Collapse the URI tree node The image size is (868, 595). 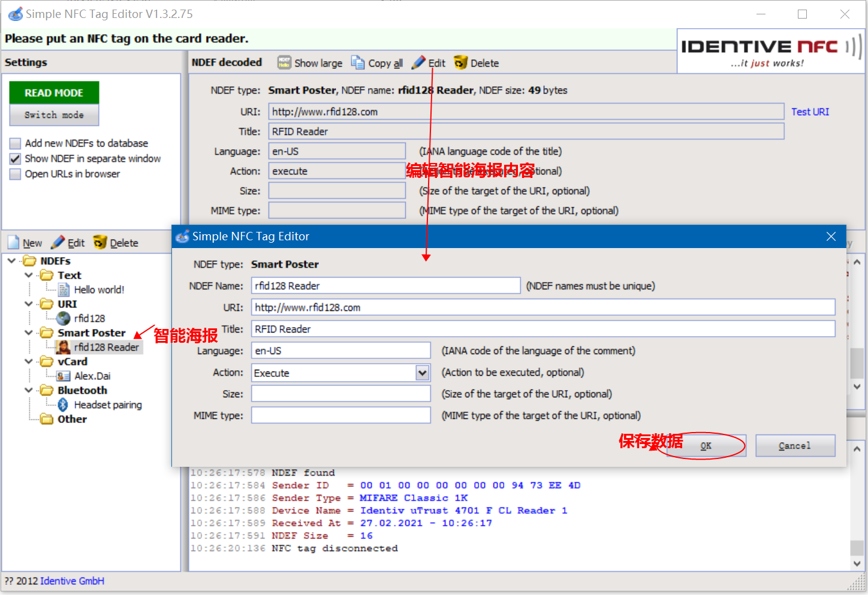pyautogui.click(x=29, y=304)
